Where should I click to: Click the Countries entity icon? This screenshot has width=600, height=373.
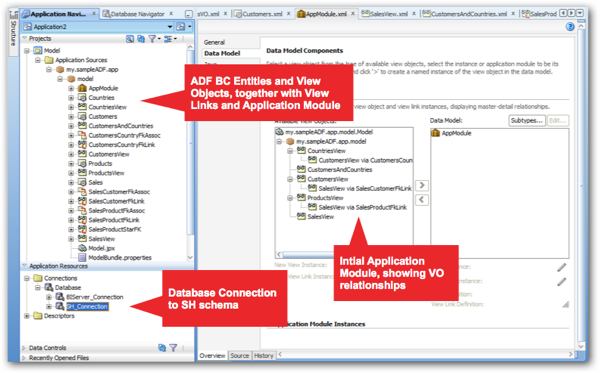82,98
